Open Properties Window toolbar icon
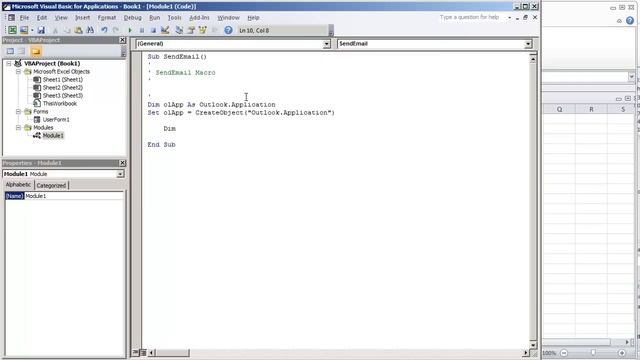 click(191, 30)
